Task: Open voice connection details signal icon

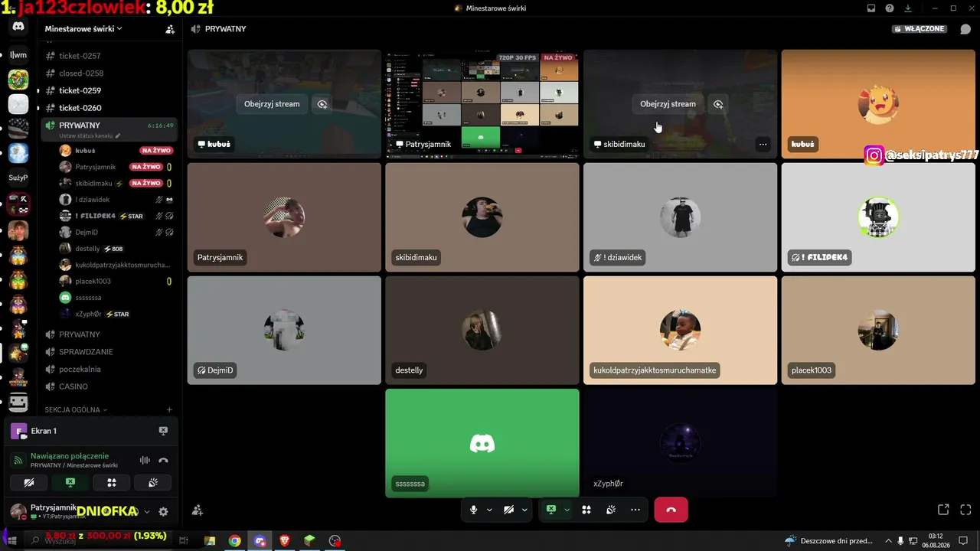Action: (18, 460)
